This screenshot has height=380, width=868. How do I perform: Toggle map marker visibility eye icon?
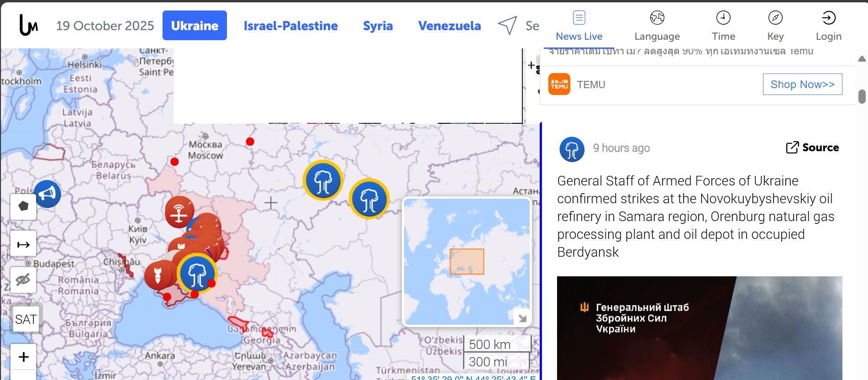23,280
